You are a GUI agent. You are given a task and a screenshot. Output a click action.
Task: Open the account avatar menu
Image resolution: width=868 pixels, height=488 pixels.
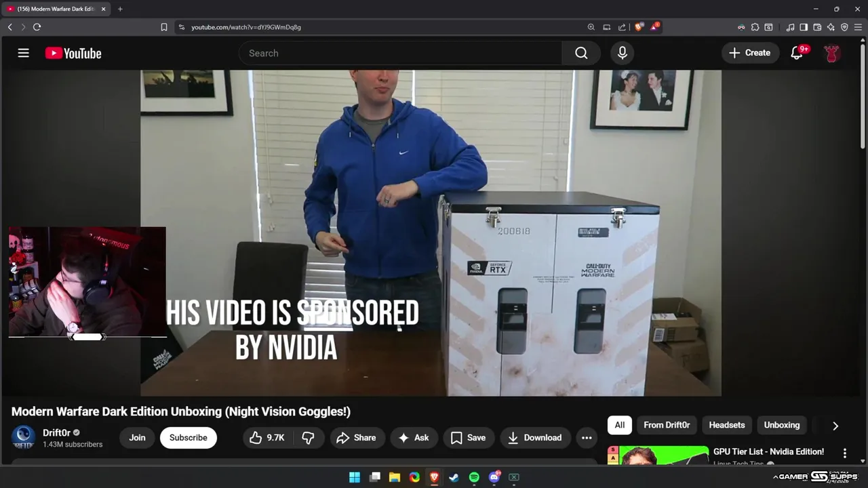[x=832, y=53]
